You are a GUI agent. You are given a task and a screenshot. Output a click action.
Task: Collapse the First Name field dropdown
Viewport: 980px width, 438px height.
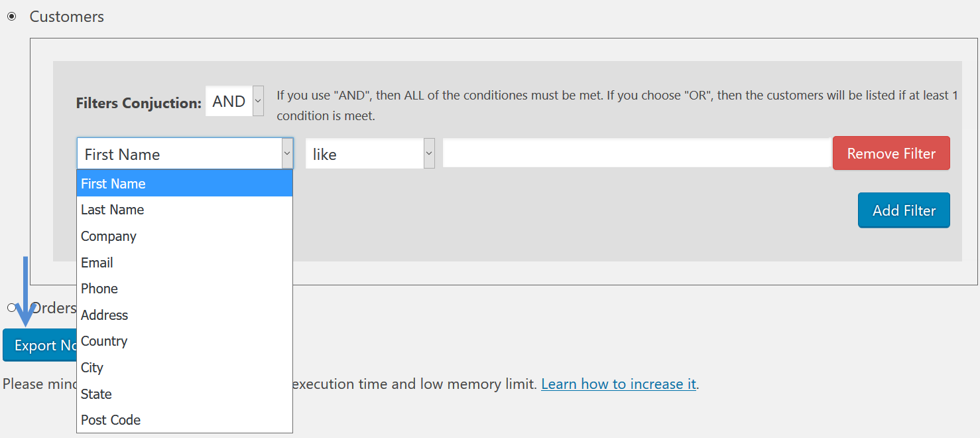(185, 154)
